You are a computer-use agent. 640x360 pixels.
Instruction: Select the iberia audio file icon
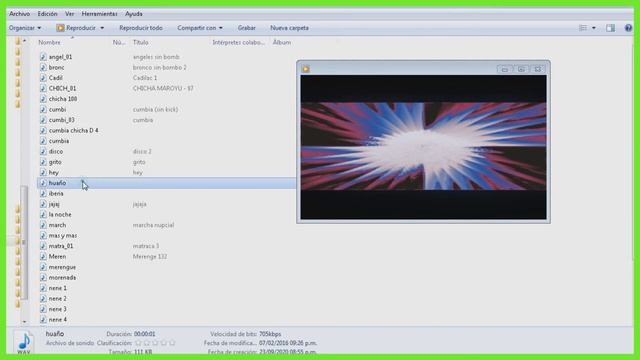43,193
